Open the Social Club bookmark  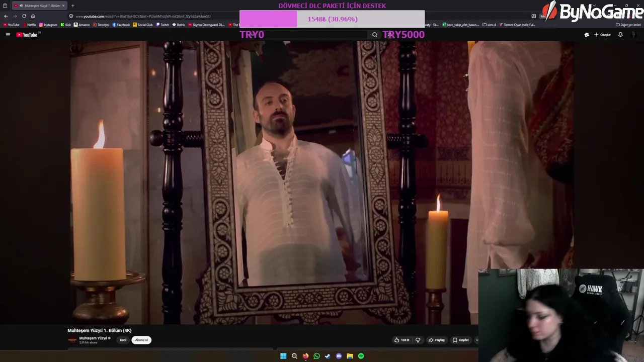coord(143,25)
